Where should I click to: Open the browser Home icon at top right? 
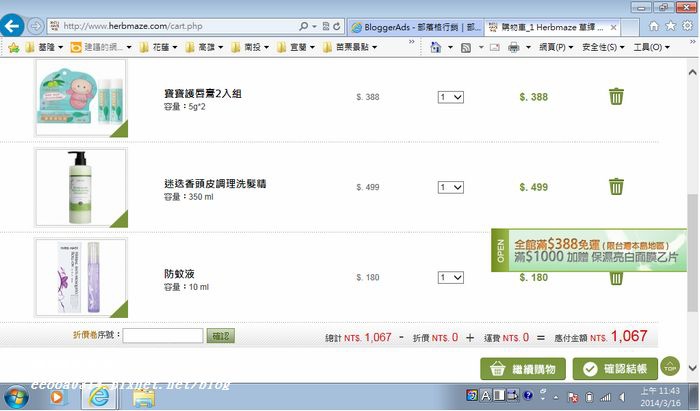coord(654,26)
